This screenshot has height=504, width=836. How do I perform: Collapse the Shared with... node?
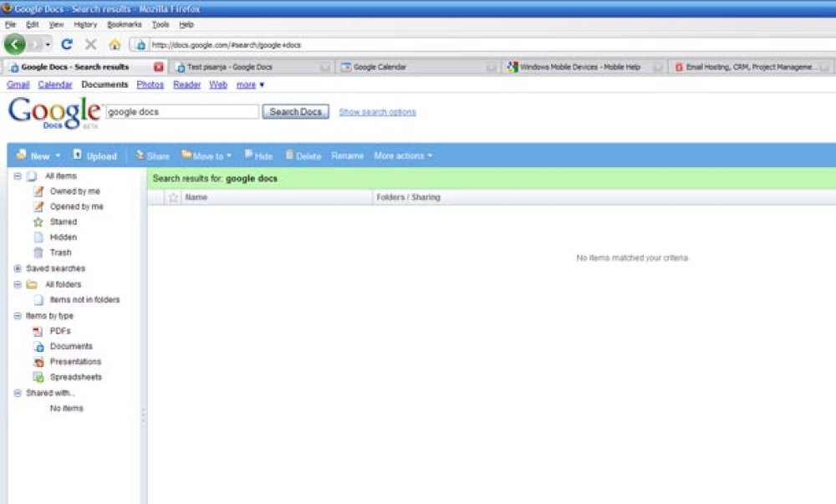tap(18, 393)
